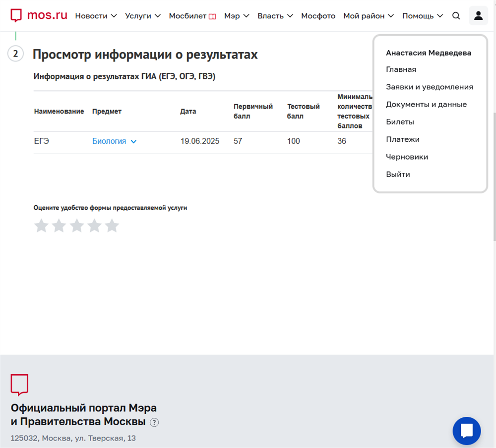Open Документы и данные
This screenshot has width=496, height=448.
427,105
